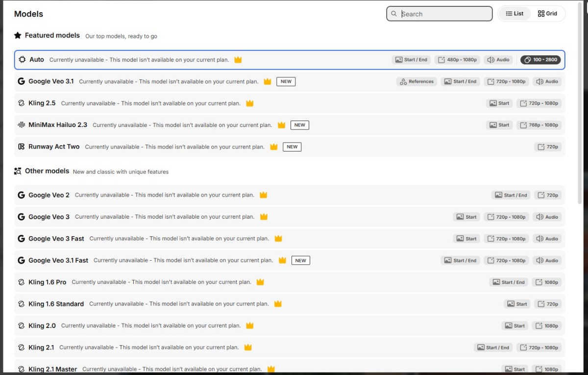Click into the Search input field
The height and width of the screenshot is (375, 588).
(443, 14)
